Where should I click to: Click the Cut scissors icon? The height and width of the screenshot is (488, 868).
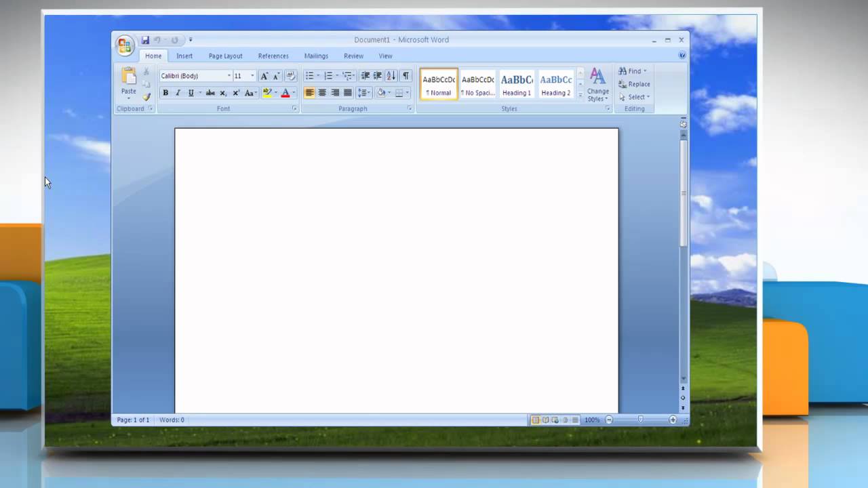(x=146, y=71)
